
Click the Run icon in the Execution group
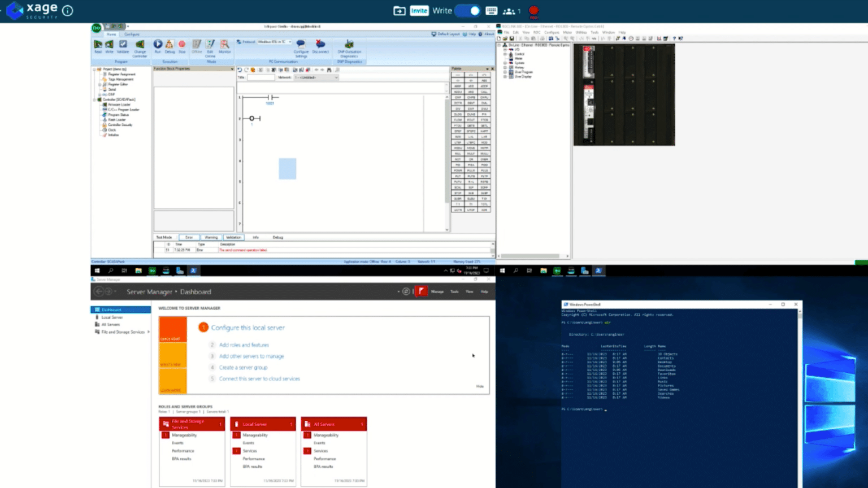[158, 44]
